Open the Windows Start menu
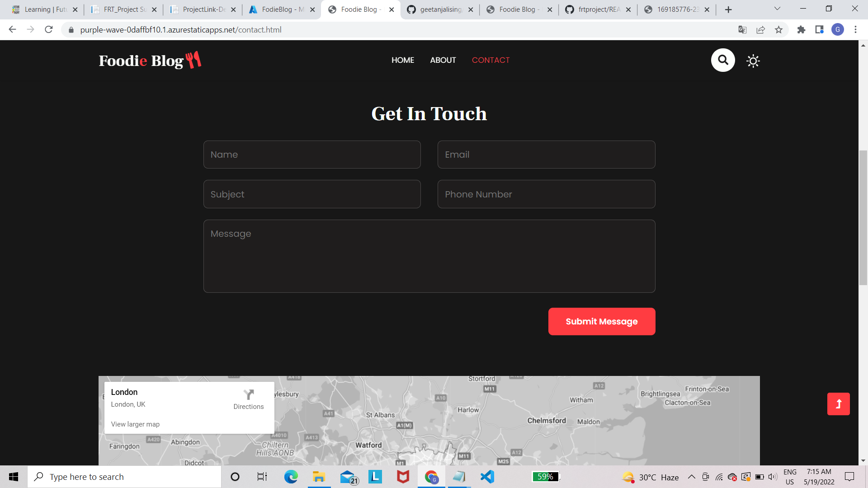868x488 pixels. point(13,476)
